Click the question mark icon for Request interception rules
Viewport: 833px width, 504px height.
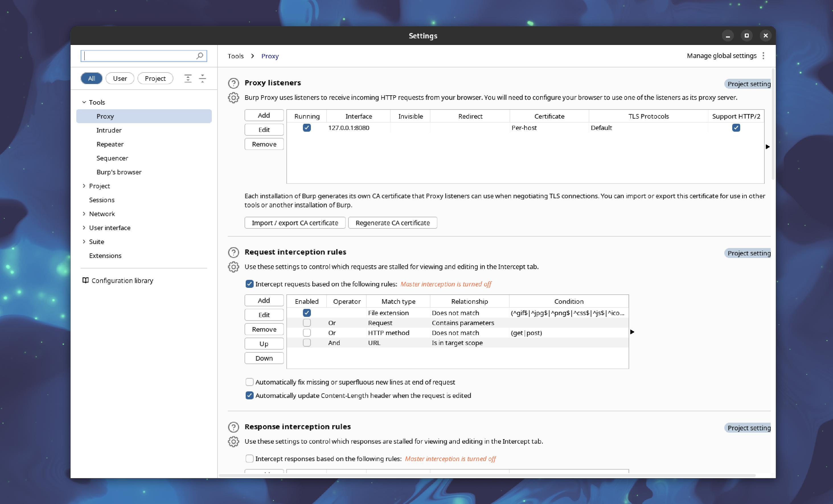(233, 252)
